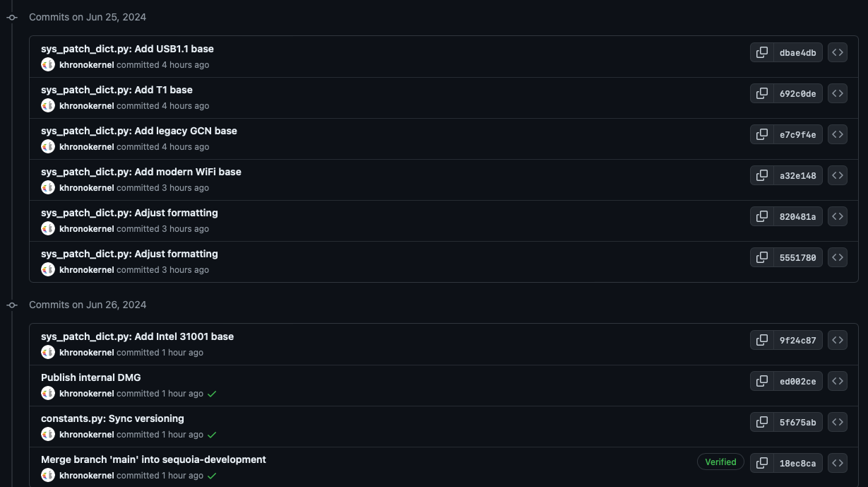Open 'Merge branch main into sequoia-development' commit
Screen dimensions: 868x487
[x=153, y=459]
